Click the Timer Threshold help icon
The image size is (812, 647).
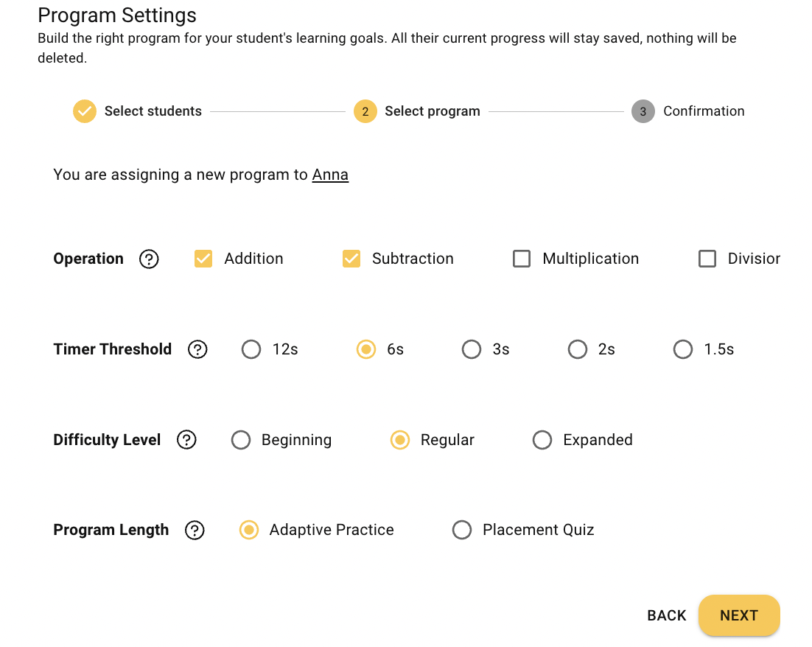point(197,349)
